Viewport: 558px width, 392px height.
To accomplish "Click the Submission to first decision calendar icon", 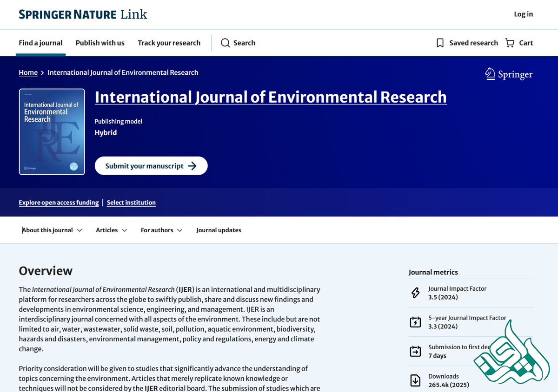I will tap(415, 351).
